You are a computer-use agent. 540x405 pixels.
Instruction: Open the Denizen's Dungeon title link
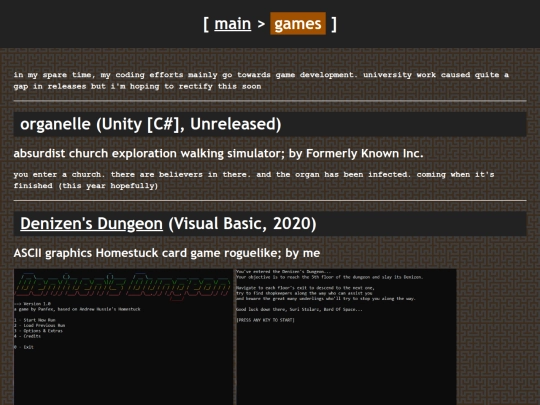[x=91, y=224]
